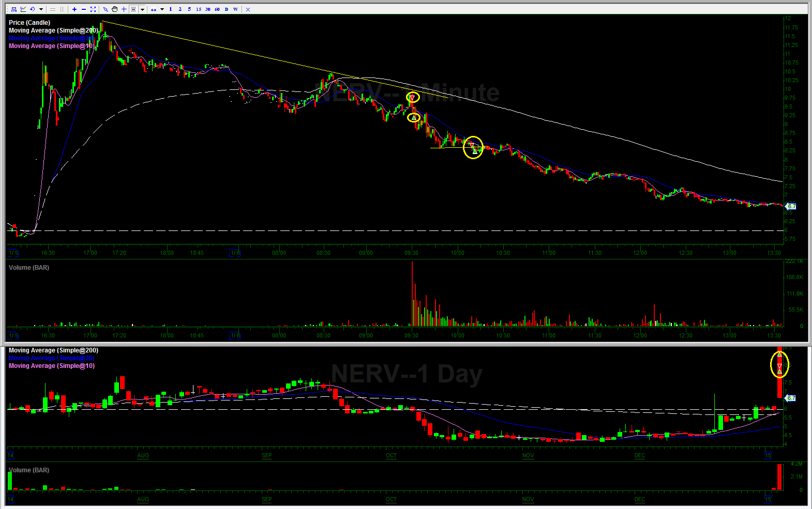Click the '55.5K' value on the intraday volume axis
812x509 pixels.
click(796, 310)
